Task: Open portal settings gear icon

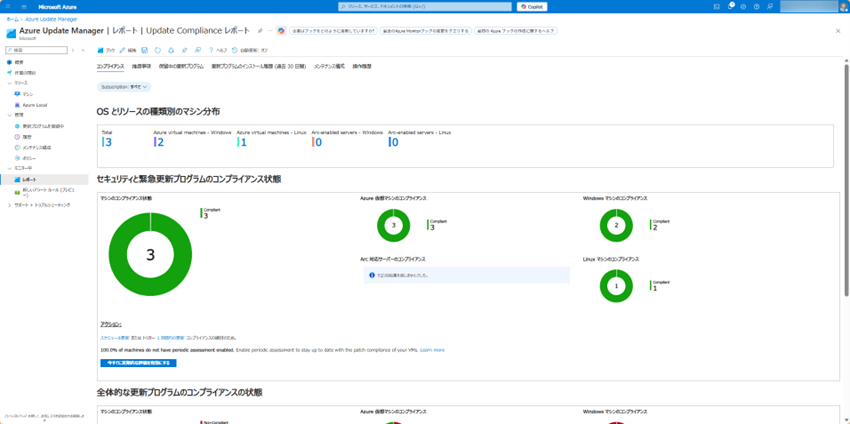Action: (x=745, y=6)
